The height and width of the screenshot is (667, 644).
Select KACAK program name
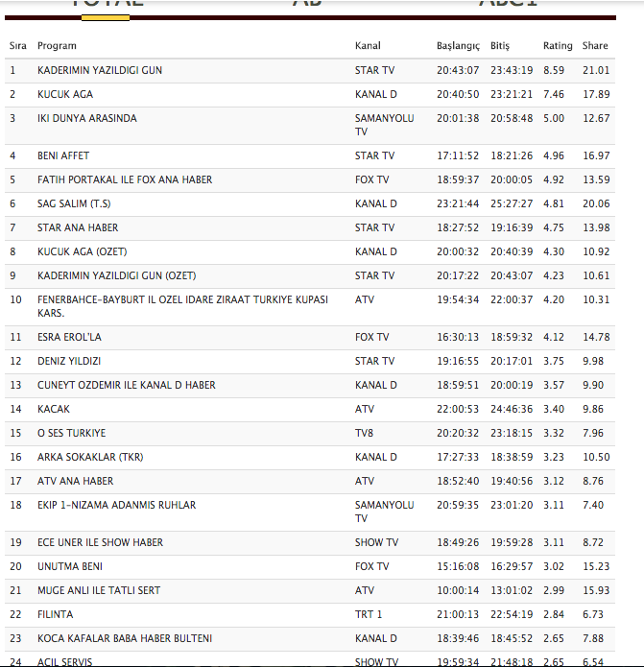pos(53,409)
